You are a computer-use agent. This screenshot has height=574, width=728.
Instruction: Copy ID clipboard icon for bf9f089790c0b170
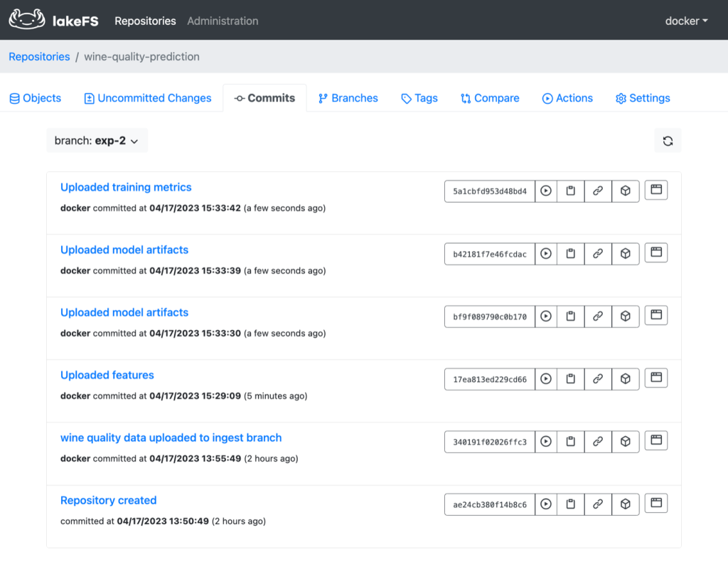click(x=571, y=317)
